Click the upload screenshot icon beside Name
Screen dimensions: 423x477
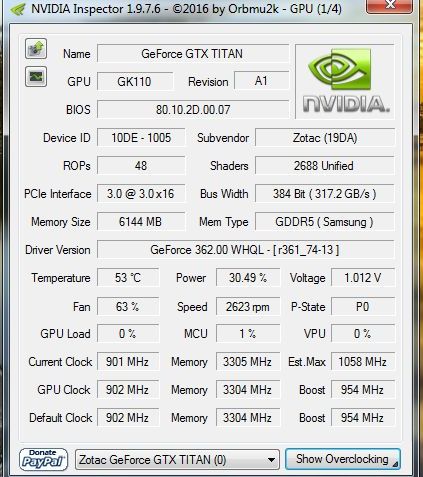(36, 49)
